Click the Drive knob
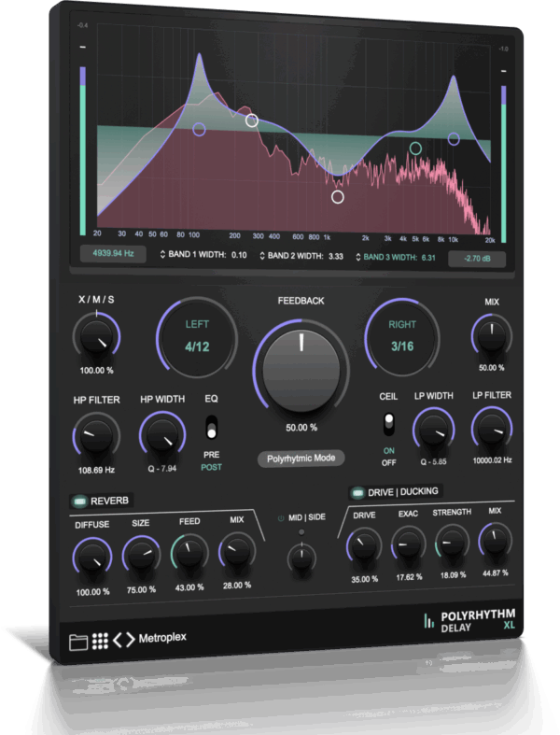560x735 pixels. click(364, 547)
